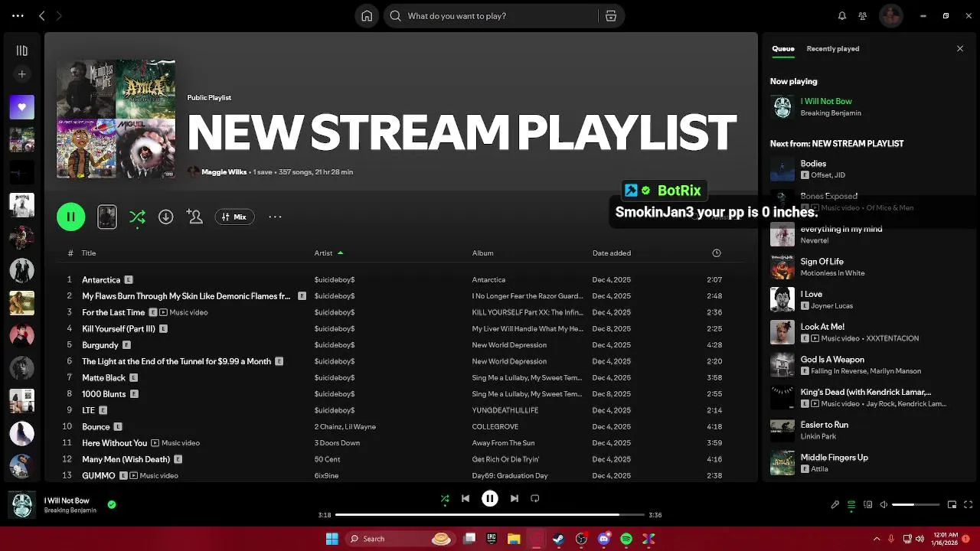Open the lyrics microphone icon
This screenshot has width=980, height=551.
click(835, 504)
